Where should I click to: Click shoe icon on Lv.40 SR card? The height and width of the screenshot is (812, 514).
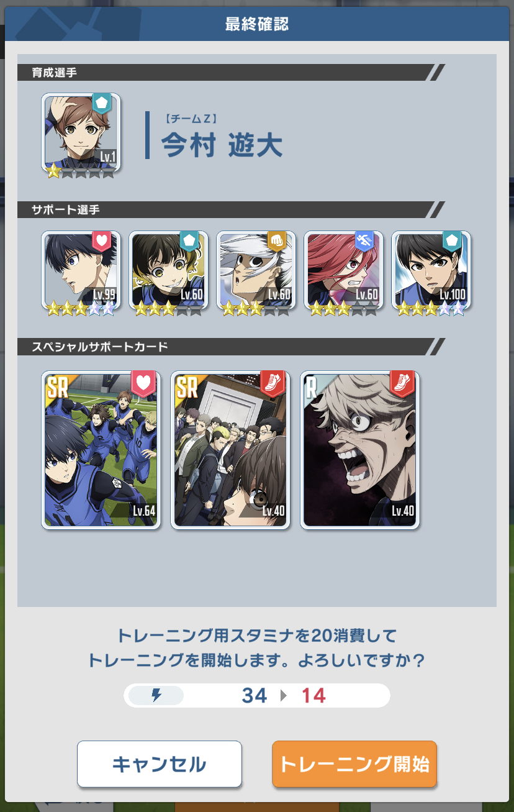point(273,384)
